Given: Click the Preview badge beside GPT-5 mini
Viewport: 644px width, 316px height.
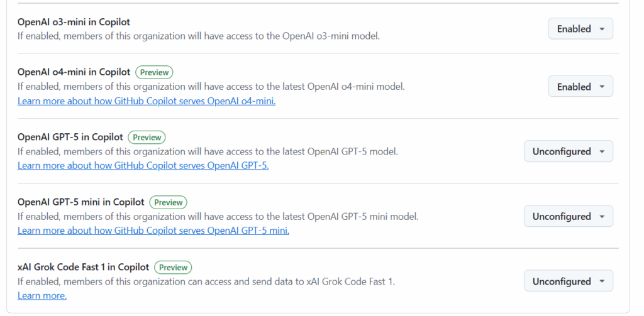Looking at the screenshot, I should coord(169,202).
